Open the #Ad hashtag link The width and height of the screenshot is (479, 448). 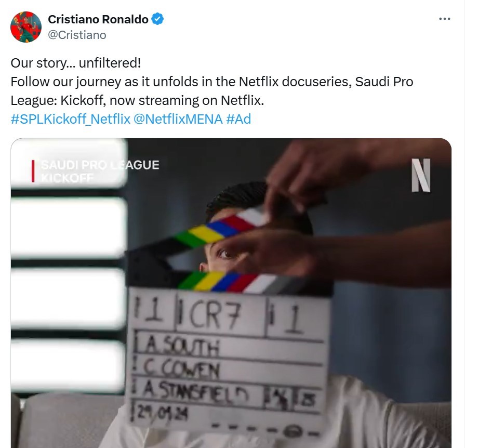tap(238, 119)
